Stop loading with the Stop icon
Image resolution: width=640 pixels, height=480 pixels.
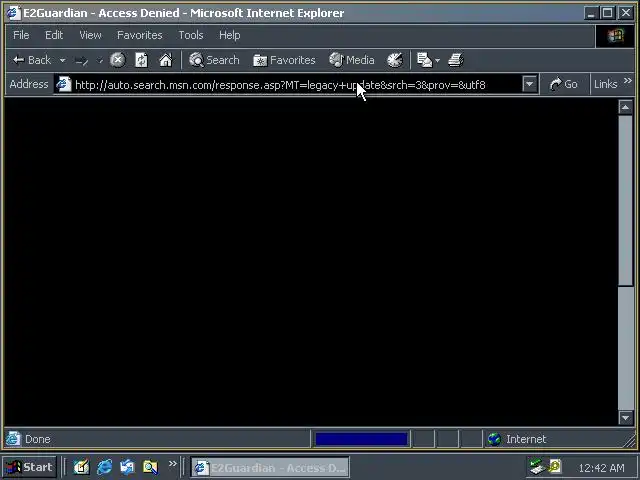[x=118, y=60]
